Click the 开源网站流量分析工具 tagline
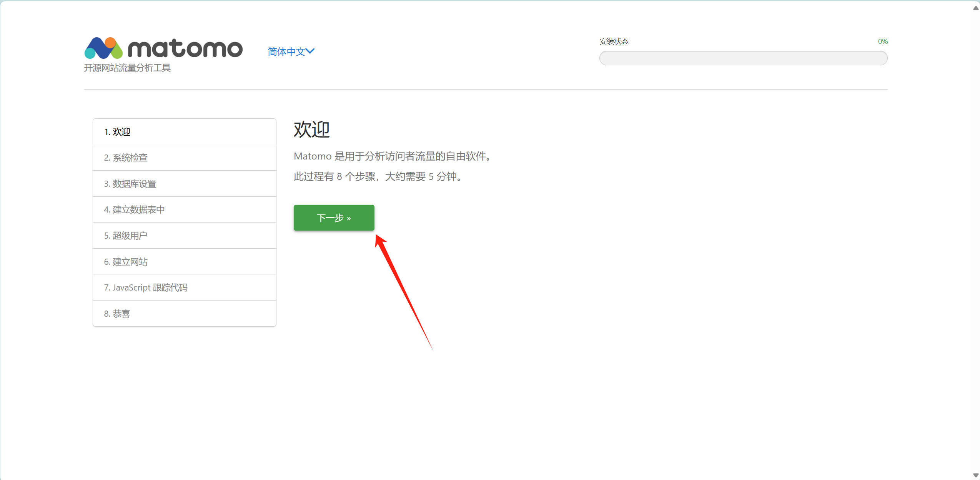Screen dimensions: 980x480 [127, 68]
